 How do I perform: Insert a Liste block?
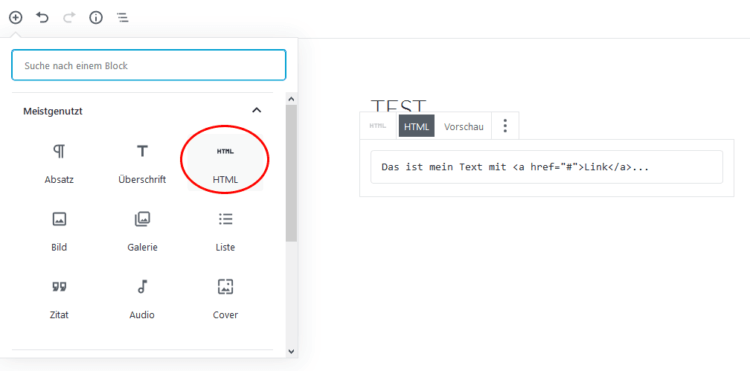click(x=225, y=231)
